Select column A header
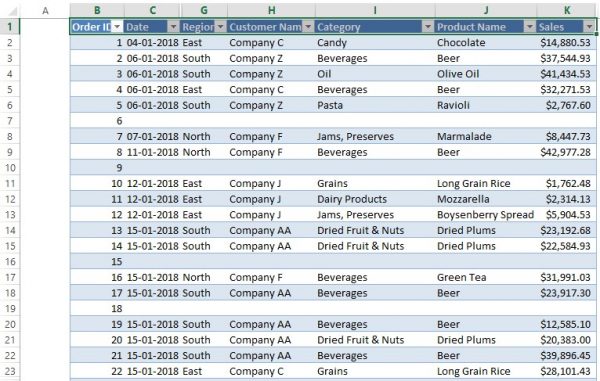Image resolution: width=600 pixels, height=381 pixels. click(x=45, y=10)
